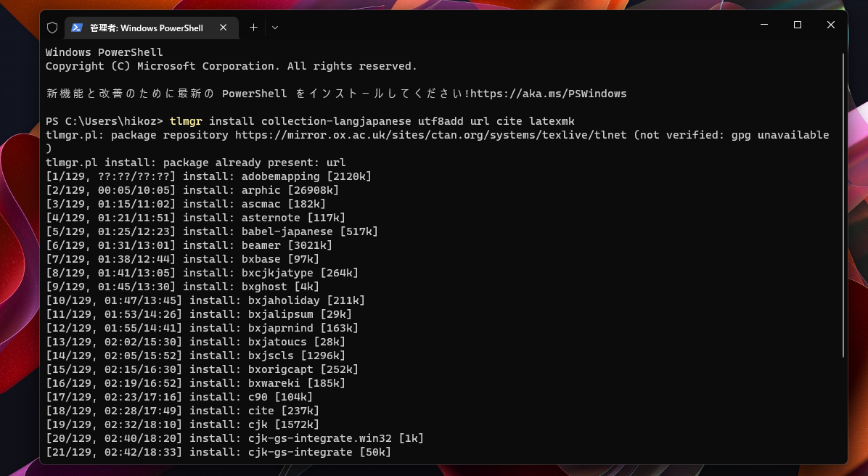Close the terminal window

pos(830,25)
